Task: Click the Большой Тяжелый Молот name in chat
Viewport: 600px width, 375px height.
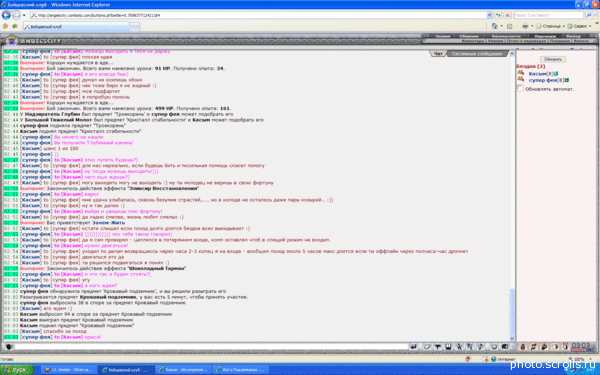Action: (x=59, y=120)
